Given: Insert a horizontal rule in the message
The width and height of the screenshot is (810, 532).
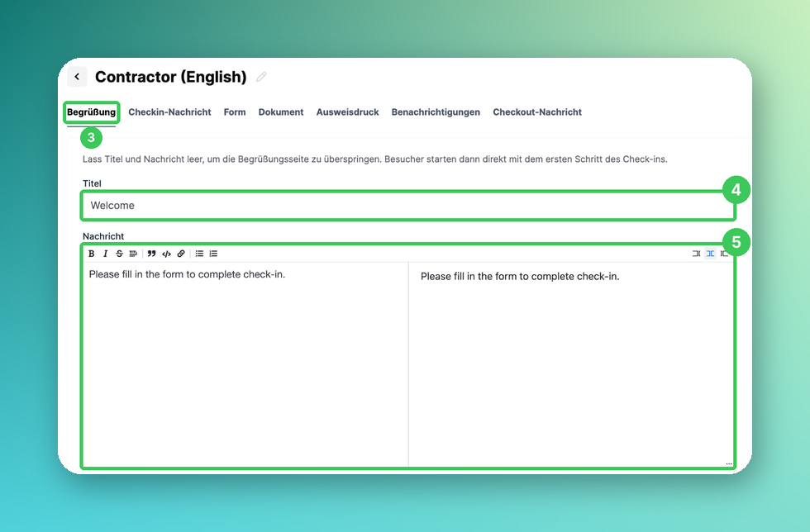Looking at the screenshot, I should tap(133, 254).
